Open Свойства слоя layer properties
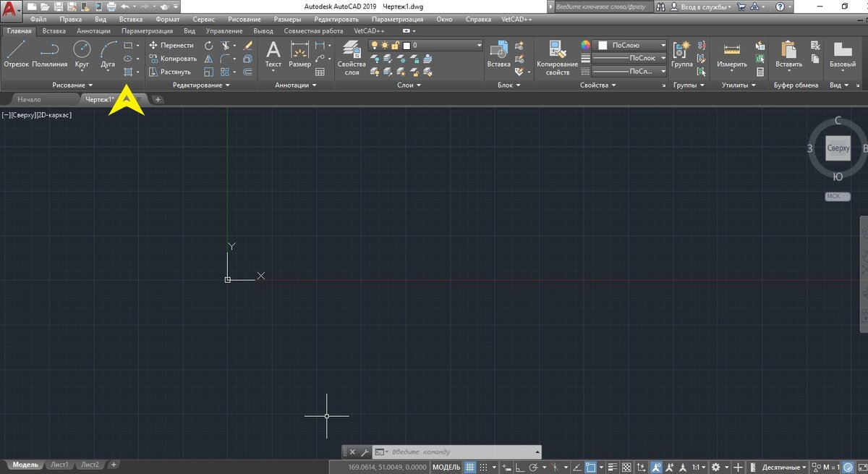The width and height of the screenshot is (868, 474). pyautogui.click(x=352, y=58)
